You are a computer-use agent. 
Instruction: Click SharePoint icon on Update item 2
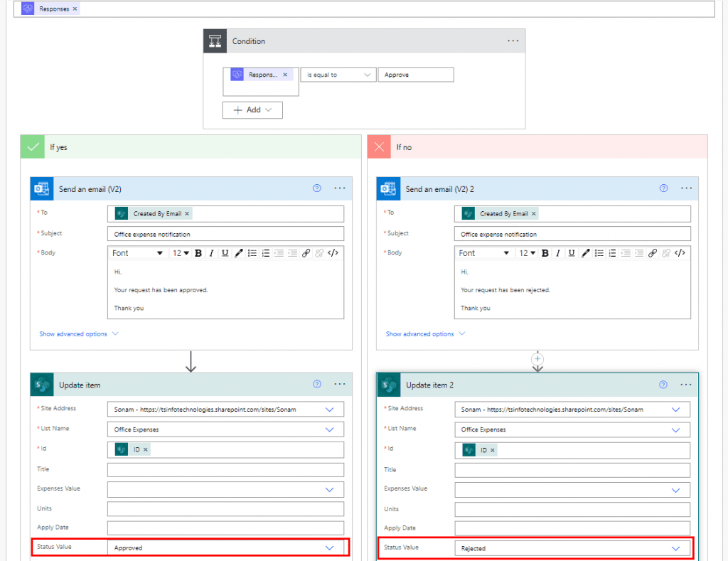coord(389,385)
